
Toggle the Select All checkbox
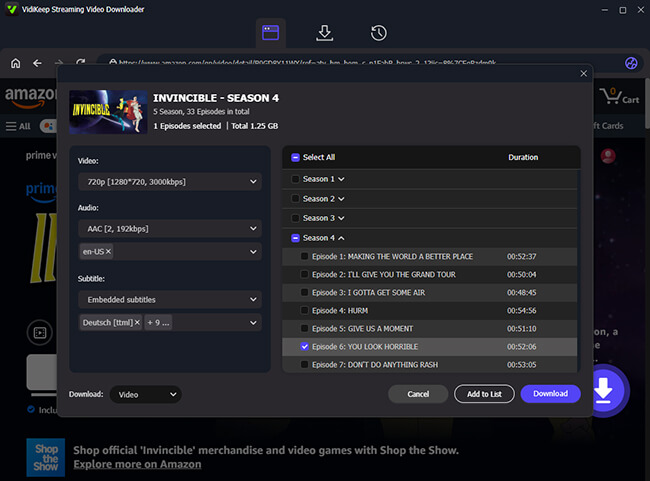(x=295, y=158)
